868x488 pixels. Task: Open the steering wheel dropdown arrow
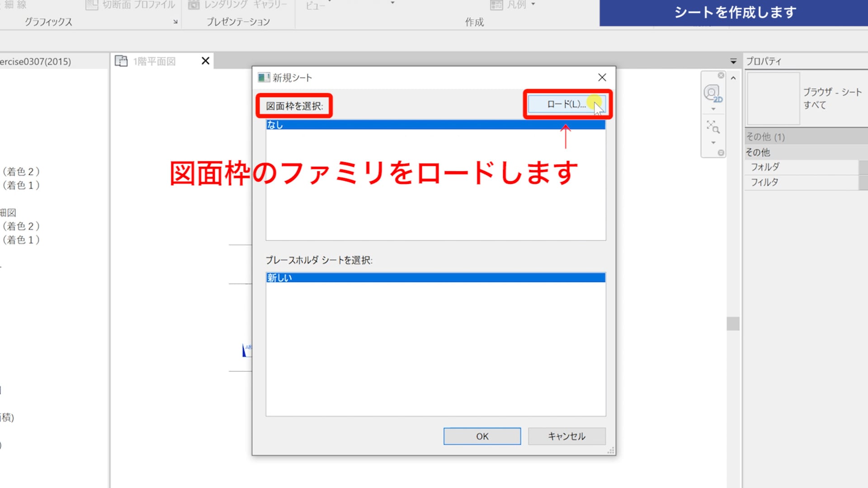[713, 109]
